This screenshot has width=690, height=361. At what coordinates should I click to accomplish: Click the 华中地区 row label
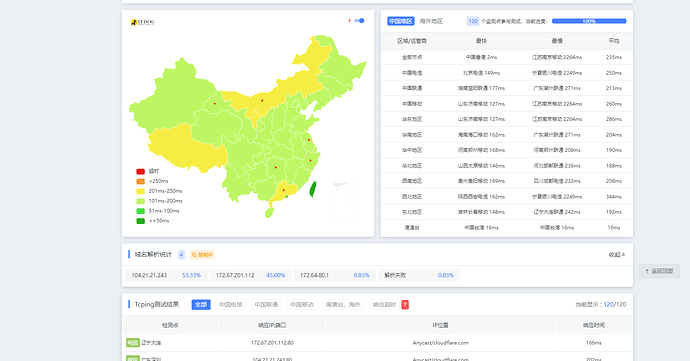(412, 150)
